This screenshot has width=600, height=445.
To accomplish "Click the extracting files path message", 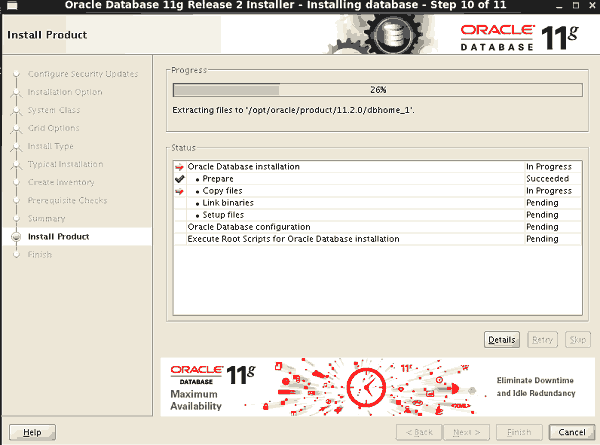I will (293, 110).
